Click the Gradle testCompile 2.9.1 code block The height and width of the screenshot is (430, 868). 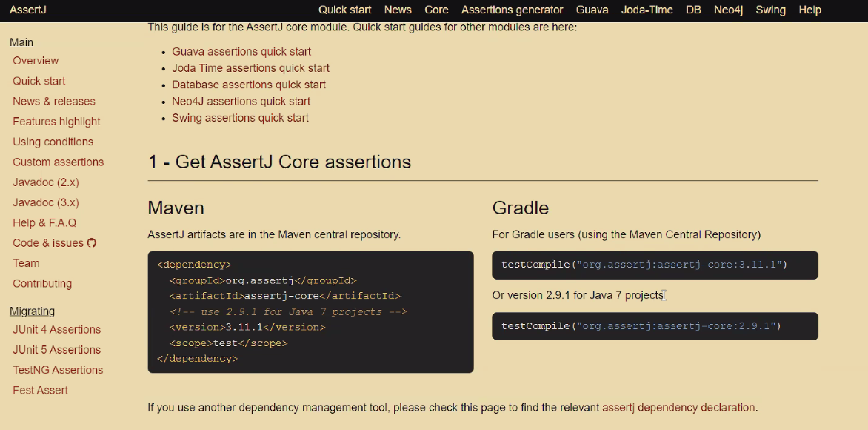[655, 325]
